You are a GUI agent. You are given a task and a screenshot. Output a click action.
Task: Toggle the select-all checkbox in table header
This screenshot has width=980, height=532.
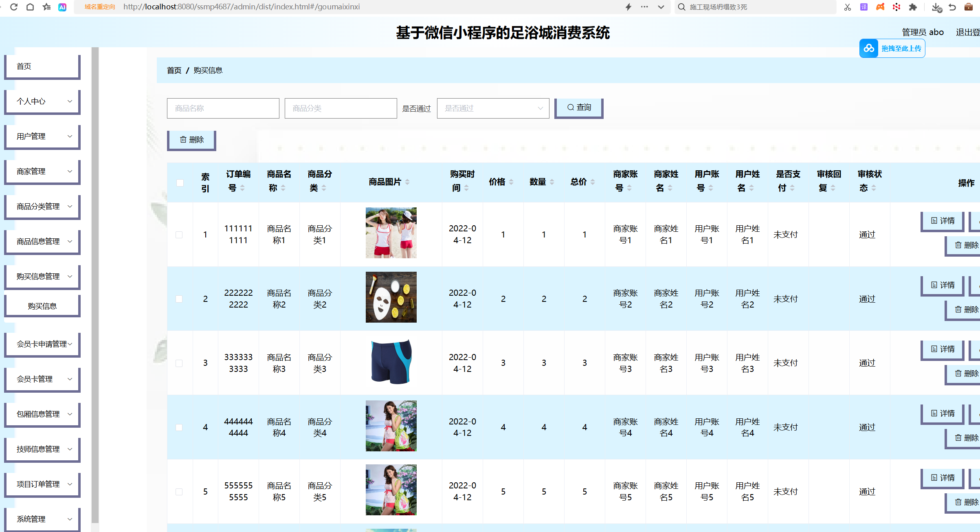180,182
